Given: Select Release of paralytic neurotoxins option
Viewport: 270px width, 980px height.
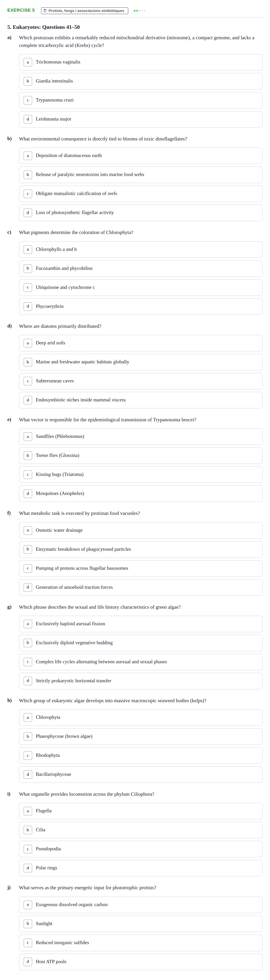Looking at the screenshot, I should [x=141, y=175].
